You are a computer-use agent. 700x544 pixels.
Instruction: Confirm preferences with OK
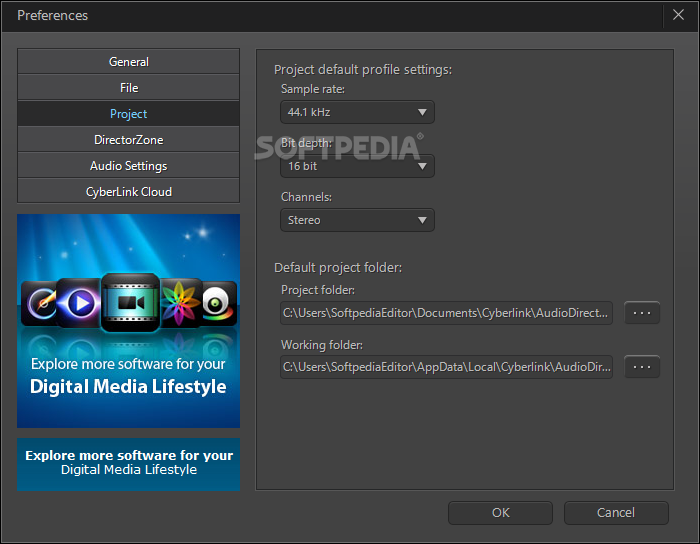[500, 513]
